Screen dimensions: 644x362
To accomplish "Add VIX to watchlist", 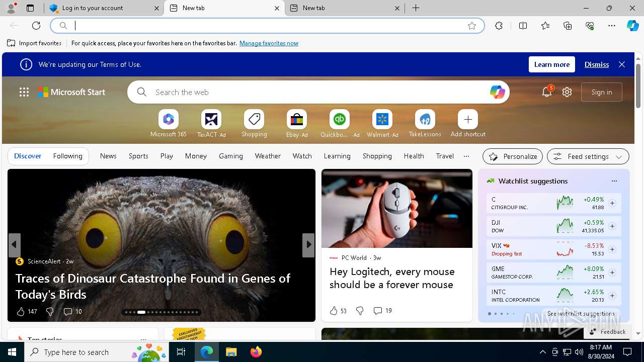I will [x=612, y=249].
